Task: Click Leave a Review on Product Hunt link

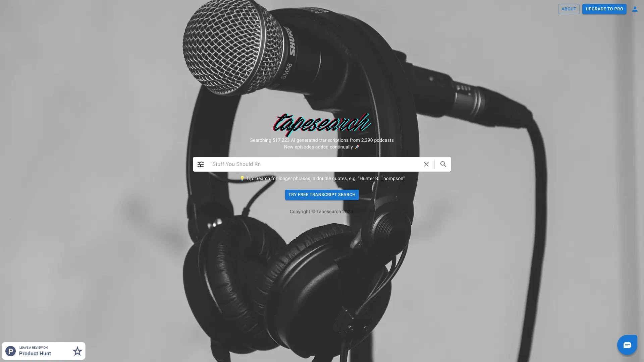Action: pyautogui.click(x=43, y=351)
